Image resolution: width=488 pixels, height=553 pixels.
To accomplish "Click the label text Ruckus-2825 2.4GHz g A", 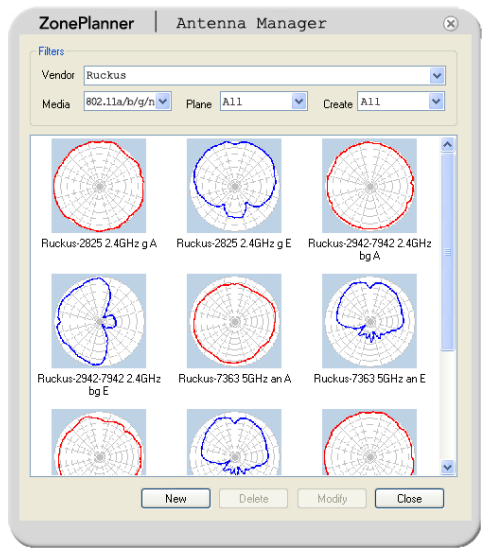I will 99,243.
